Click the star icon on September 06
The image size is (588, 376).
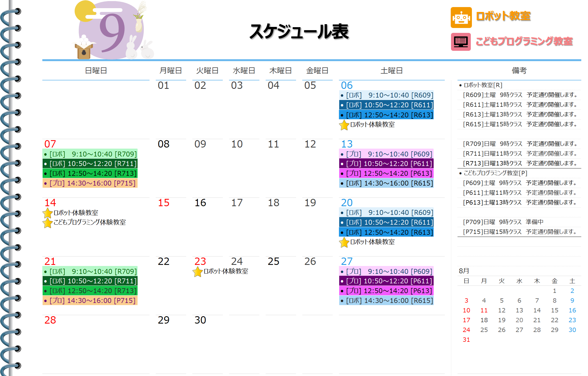click(344, 125)
